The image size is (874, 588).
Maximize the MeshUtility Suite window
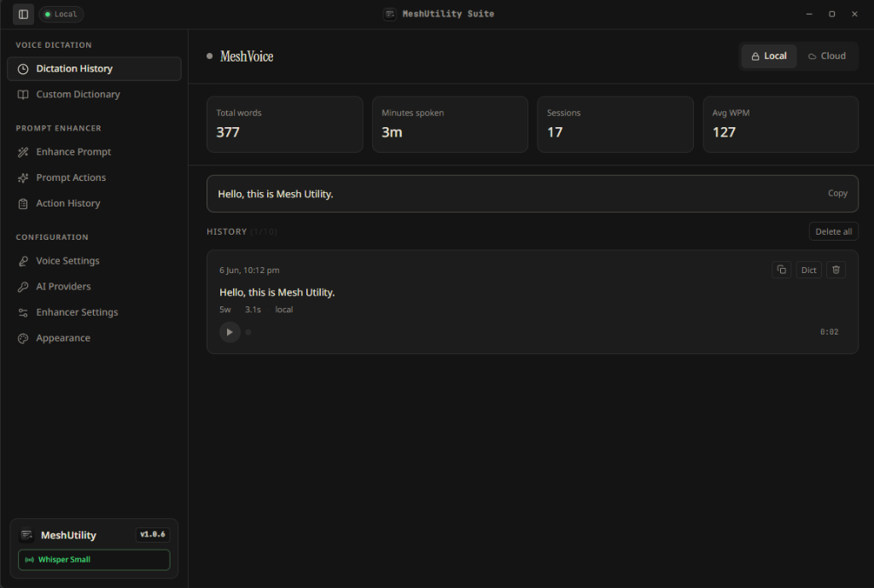[831, 14]
